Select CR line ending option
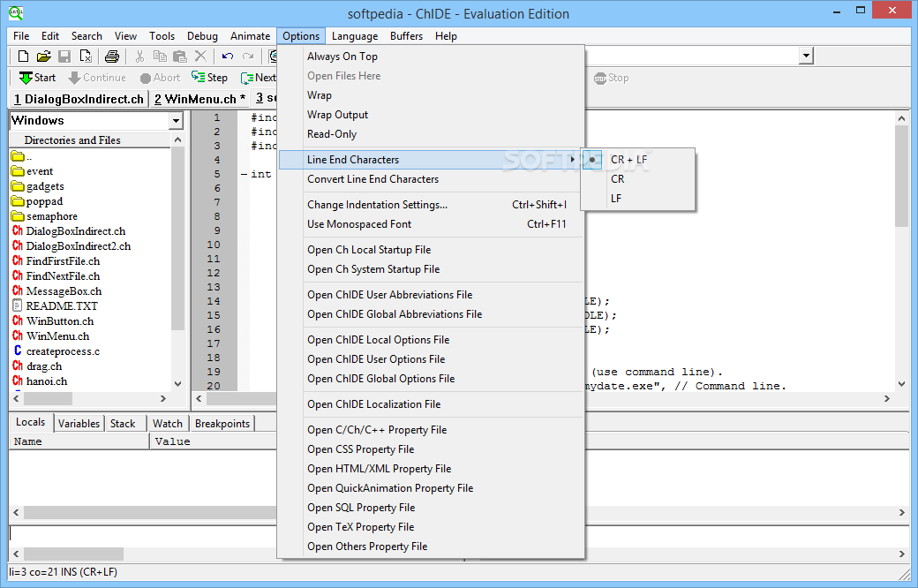The width and height of the screenshot is (918, 588). pyautogui.click(x=637, y=178)
